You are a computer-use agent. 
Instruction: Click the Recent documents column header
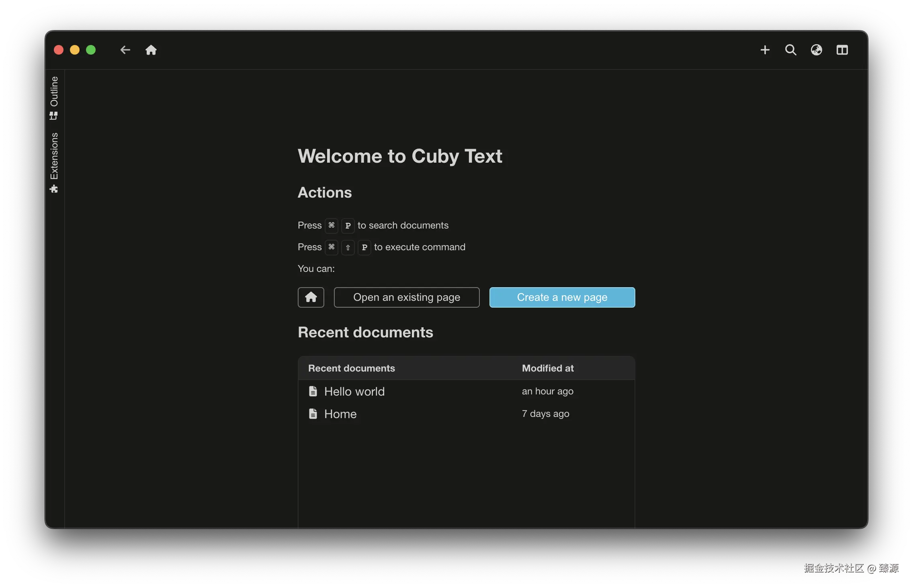click(352, 368)
